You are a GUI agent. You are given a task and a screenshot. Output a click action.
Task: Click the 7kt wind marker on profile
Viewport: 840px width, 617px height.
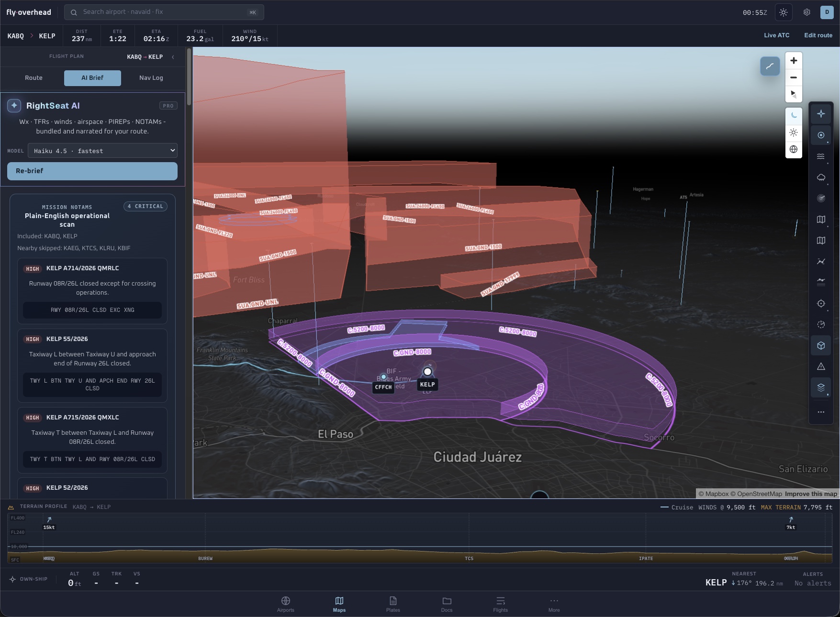791,523
